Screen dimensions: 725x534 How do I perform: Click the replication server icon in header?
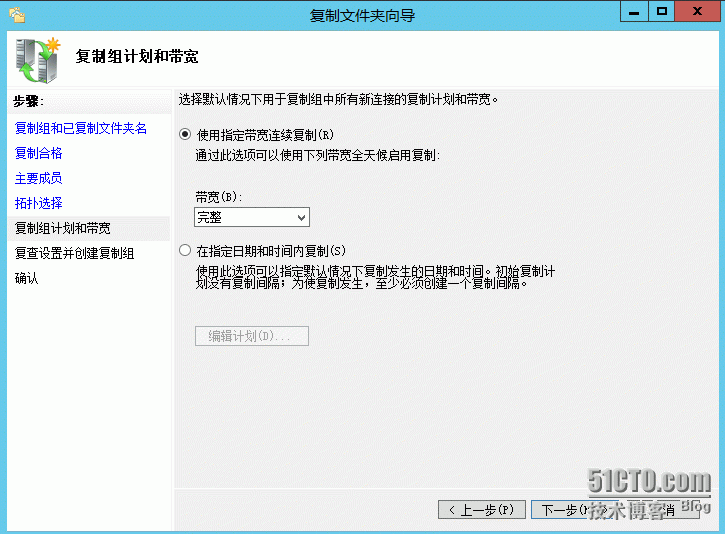tap(38, 61)
